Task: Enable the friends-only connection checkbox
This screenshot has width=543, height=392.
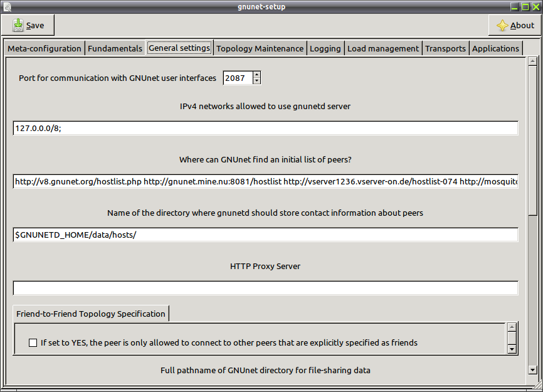Action: pos(33,343)
